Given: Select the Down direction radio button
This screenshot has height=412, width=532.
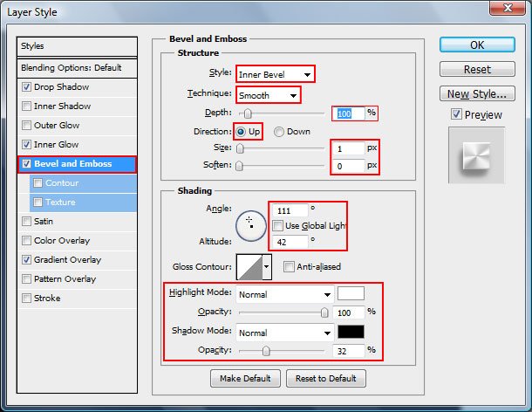Looking at the screenshot, I should pyautogui.click(x=278, y=132).
